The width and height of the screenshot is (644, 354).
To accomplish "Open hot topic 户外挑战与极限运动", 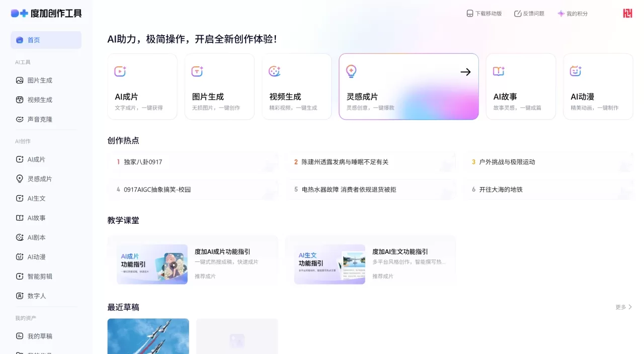I will [548, 162].
